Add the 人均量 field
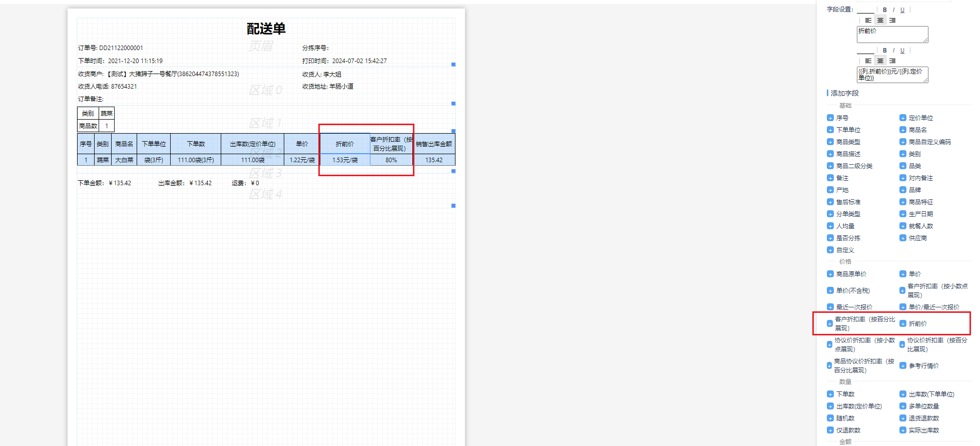 coord(830,226)
